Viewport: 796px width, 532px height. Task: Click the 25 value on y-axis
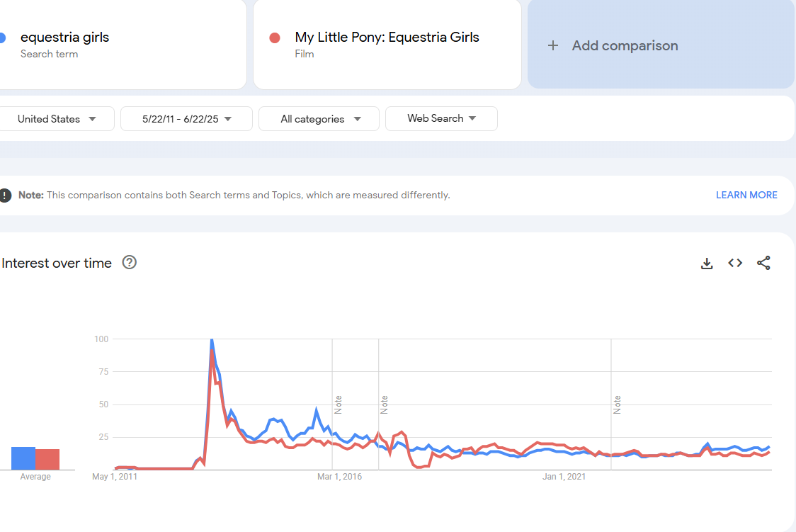(103, 437)
